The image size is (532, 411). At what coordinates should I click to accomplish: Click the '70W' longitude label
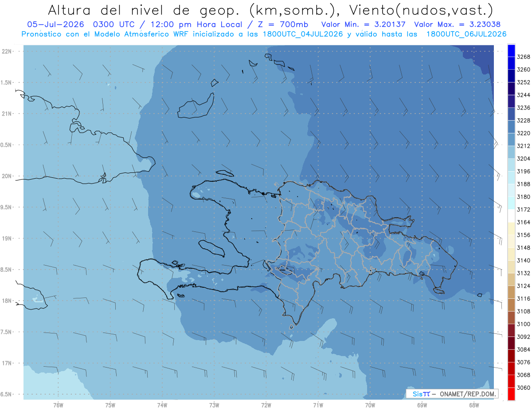pyautogui.click(x=370, y=405)
